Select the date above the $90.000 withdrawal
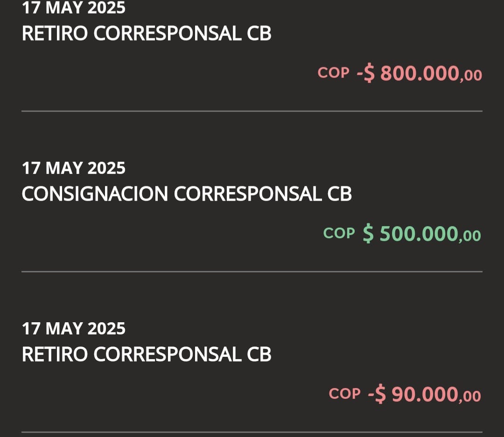Image resolution: width=504 pixels, height=437 pixels. click(74, 329)
